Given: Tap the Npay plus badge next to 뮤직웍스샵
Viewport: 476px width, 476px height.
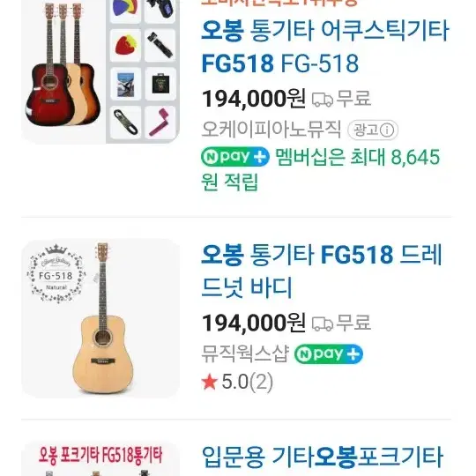Looking at the screenshot, I should tap(329, 353).
